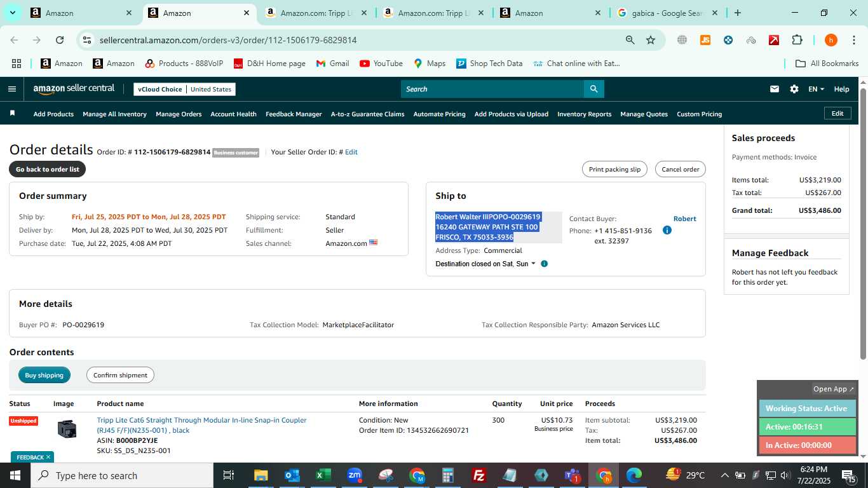The height and width of the screenshot is (488, 868).
Task: Click the browser zoom magnifier icon in address bar
Action: click(630, 40)
